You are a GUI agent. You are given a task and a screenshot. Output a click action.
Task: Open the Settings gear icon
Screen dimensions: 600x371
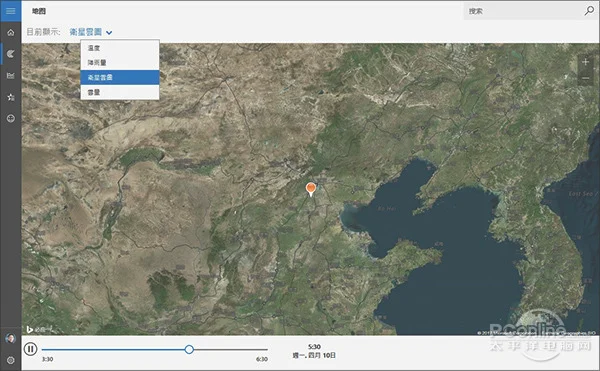[x=11, y=360]
